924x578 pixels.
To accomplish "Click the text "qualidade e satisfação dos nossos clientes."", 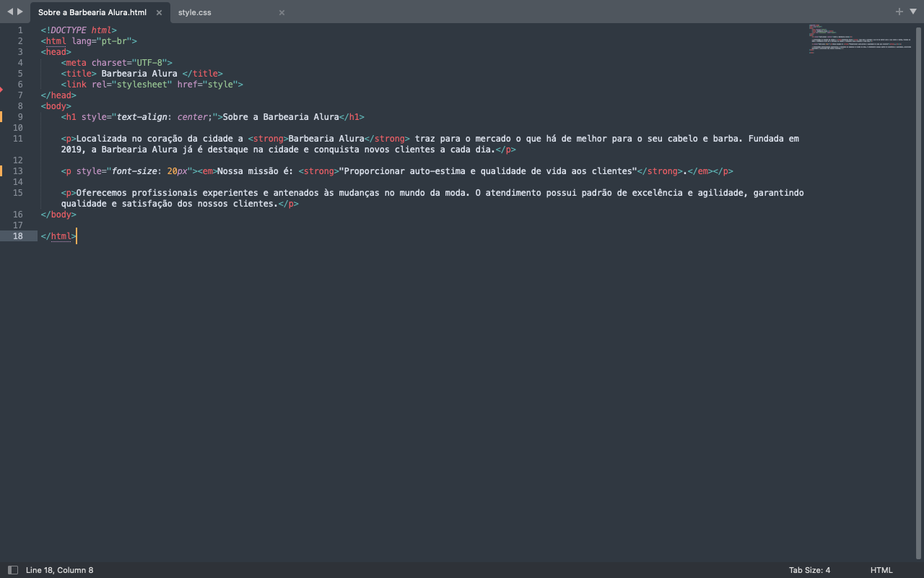I will 170,204.
